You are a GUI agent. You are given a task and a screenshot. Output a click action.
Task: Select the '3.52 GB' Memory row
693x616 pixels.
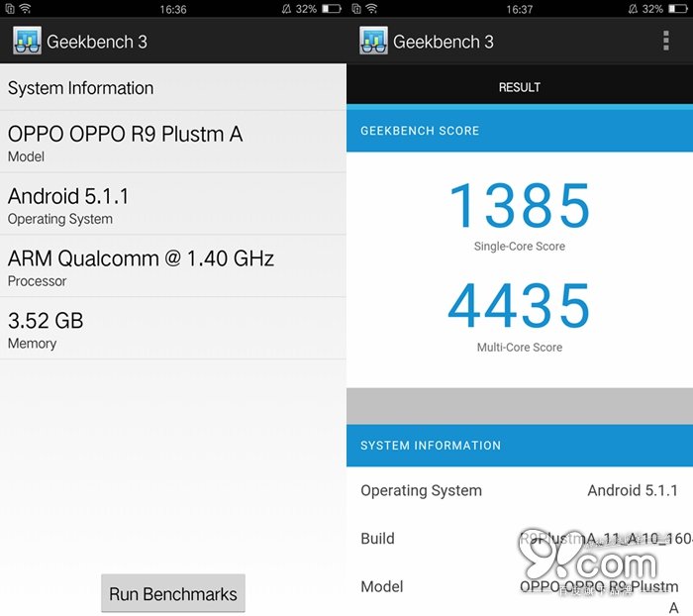(x=173, y=329)
